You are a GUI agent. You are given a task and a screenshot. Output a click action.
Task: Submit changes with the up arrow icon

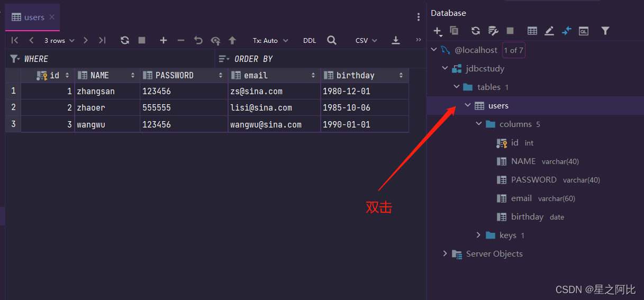point(232,40)
